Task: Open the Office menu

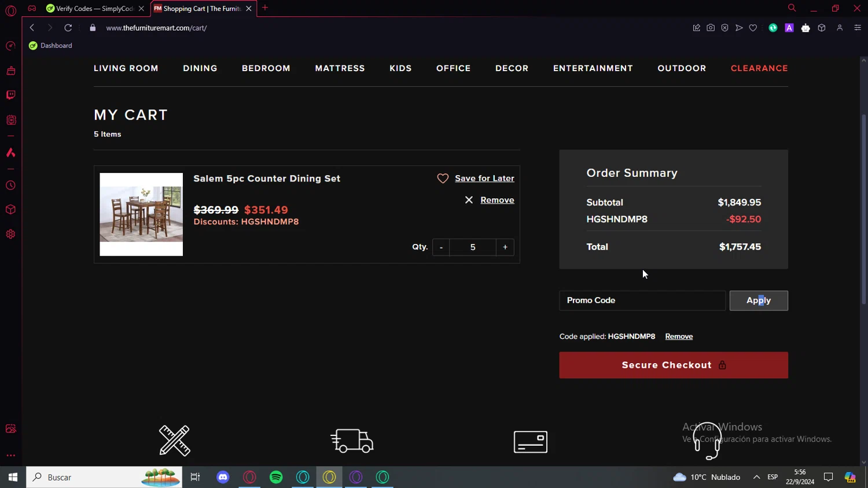Action: tap(454, 68)
